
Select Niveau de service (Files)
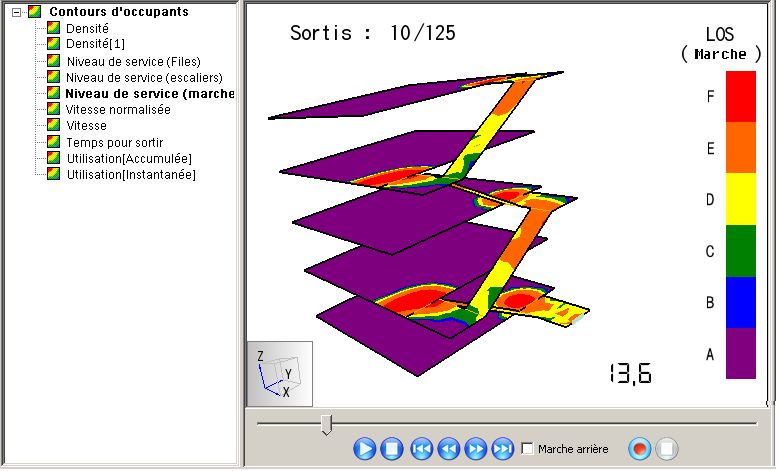pyautogui.click(x=133, y=62)
